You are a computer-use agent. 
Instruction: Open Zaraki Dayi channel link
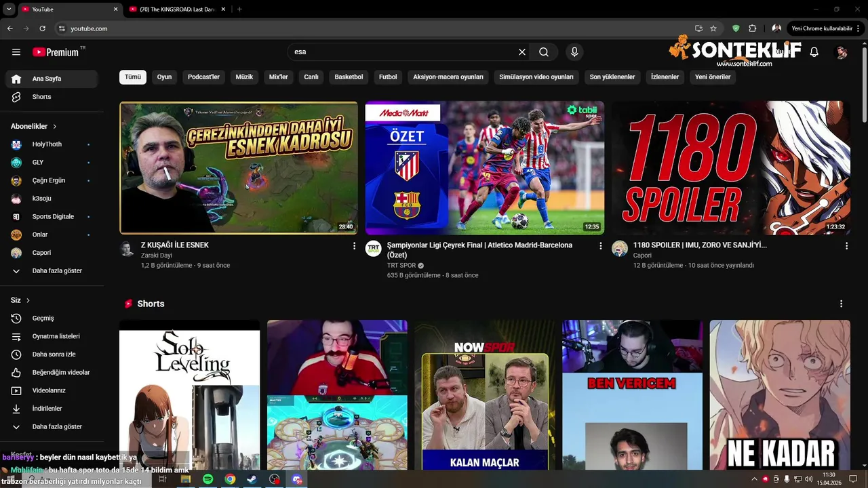pyautogui.click(x=157, y=256)
